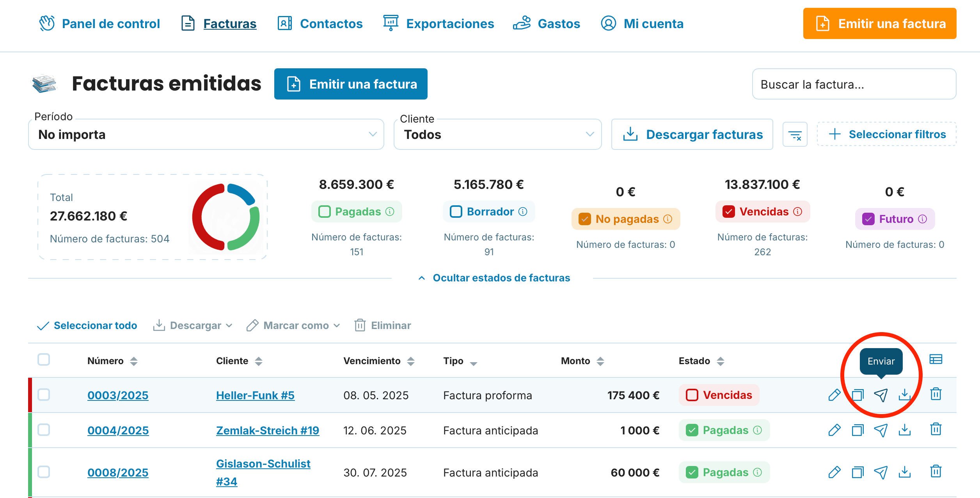Clear filters using the filter-reset icon
The width and height of the screenshot is (980, 498).
pos(795,134)
